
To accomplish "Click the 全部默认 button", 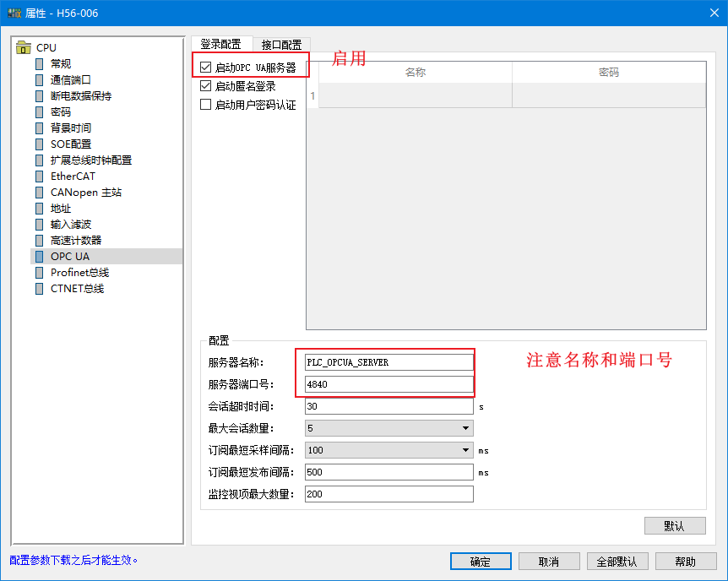I will coord(617,562).
